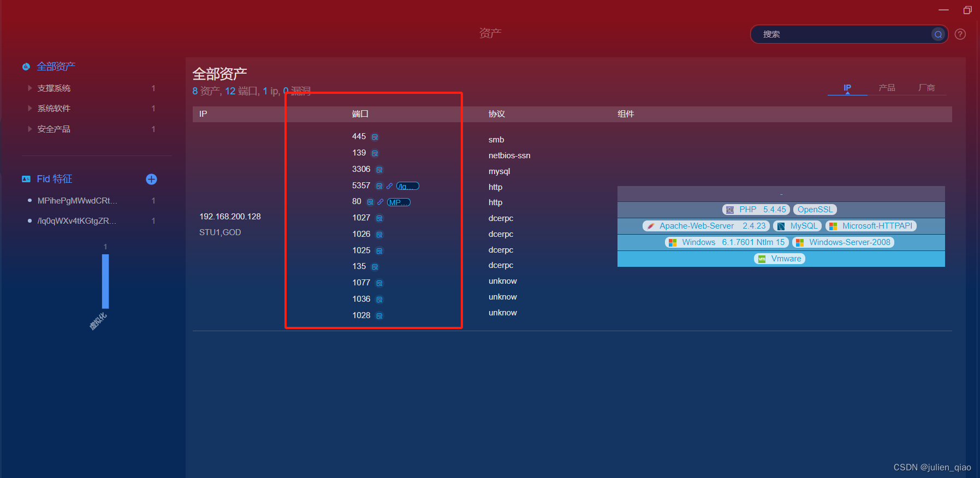Switch to the 产品 tab
This screenshot has width=980, height=478.
(887, 88)
